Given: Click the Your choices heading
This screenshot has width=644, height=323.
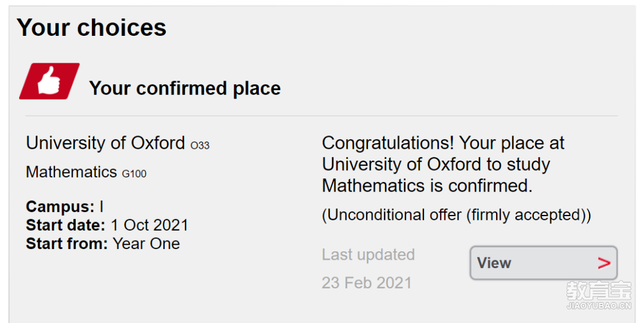Looking at the screenshot, I should point(92,27).
